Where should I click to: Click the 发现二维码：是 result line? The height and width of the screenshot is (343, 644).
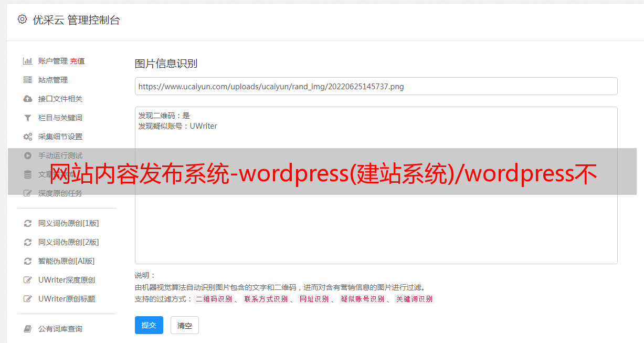164,116
